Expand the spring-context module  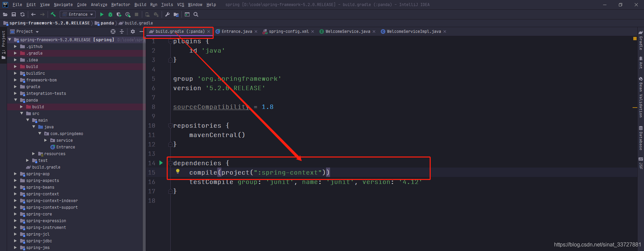[x=15, y=194]
